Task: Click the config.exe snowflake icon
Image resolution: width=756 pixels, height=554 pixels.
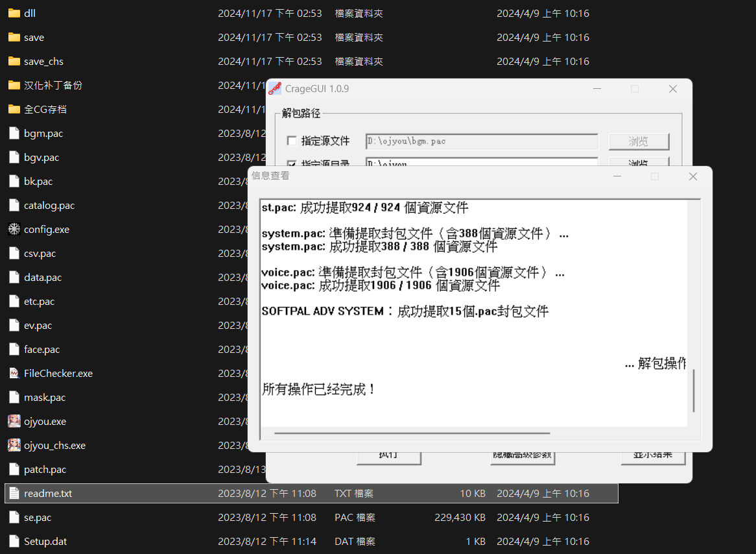Action: (x=14, y=230)
